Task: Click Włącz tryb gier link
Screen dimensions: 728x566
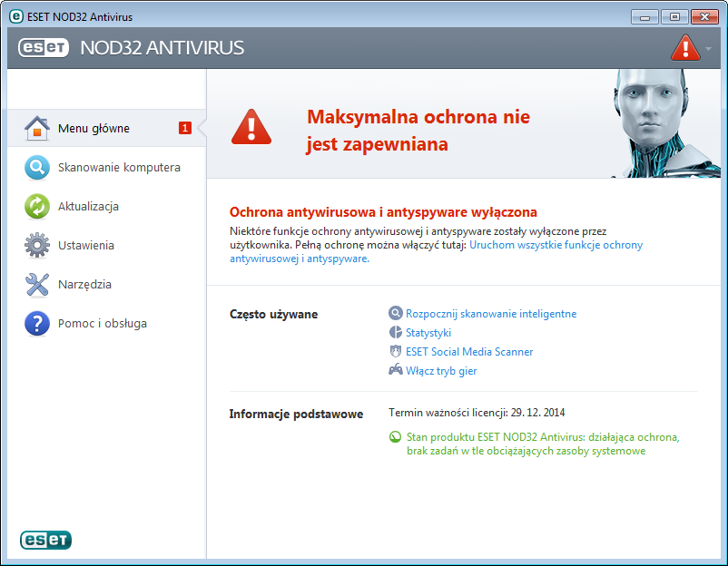Action: (x=441, y=371)
